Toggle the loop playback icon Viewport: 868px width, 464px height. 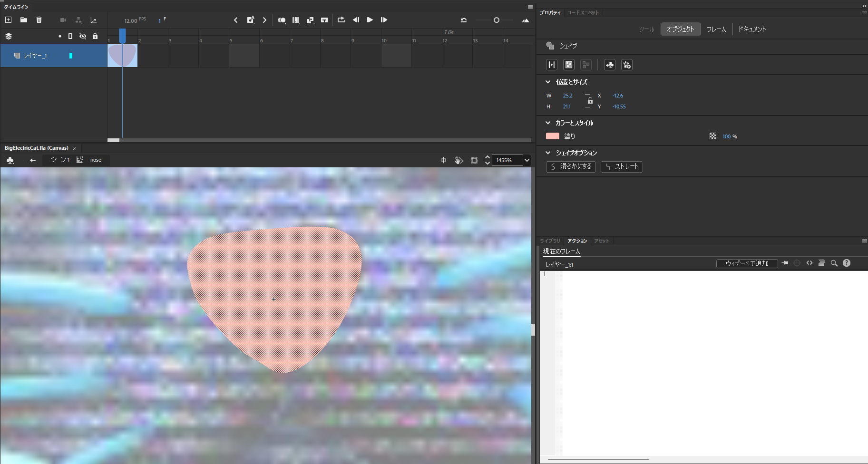[341, 20]
